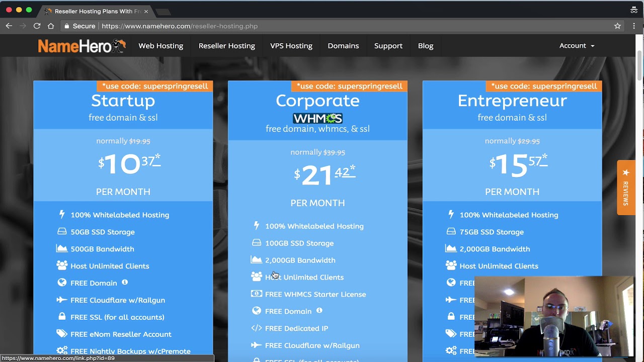Screen dimensions: 644x362
Task: Click the Startup 50GB SSD Storage drive icon
Action: [62, 232]
